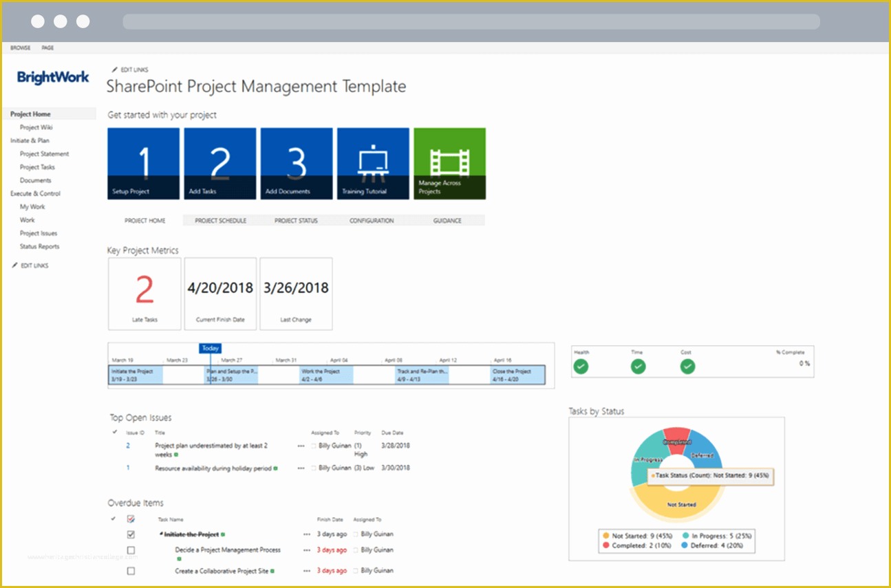Switch to the Project Schedule tab
The height and width of the screenshot is (588, 891).
[221, 221]
